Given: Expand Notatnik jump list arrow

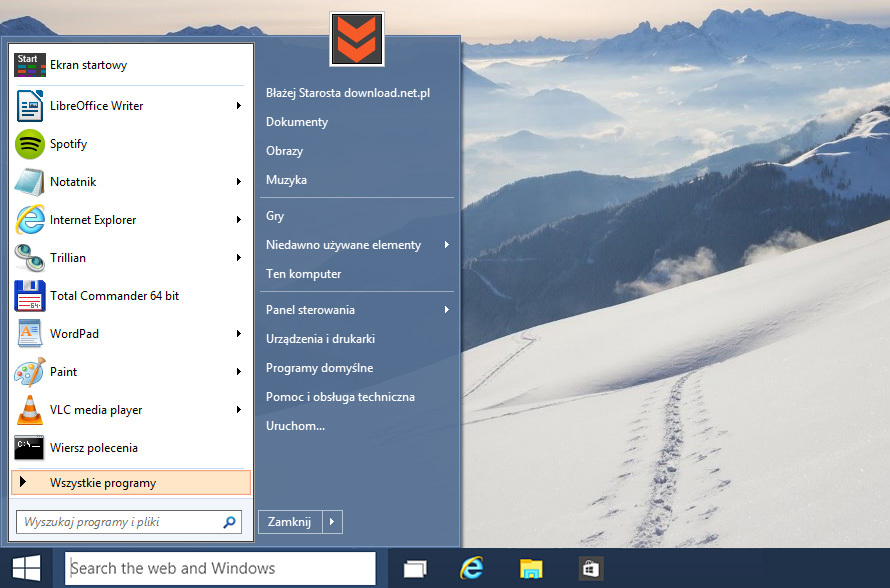Looking at the screenshot, I should click(239, 182).
